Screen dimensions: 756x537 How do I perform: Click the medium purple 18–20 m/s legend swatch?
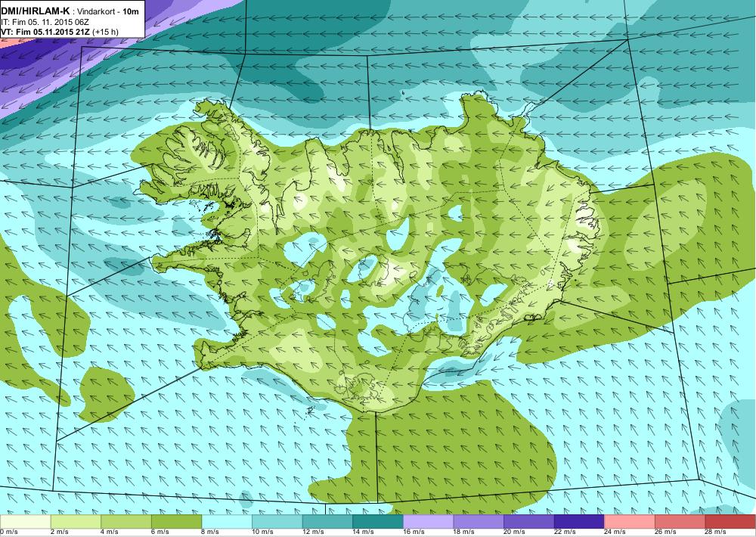[x=479, y=522]
